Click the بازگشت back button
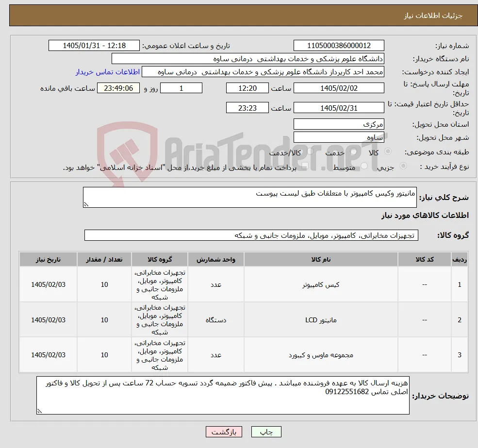This screenshot has width=478, height=448. (224, 432)
